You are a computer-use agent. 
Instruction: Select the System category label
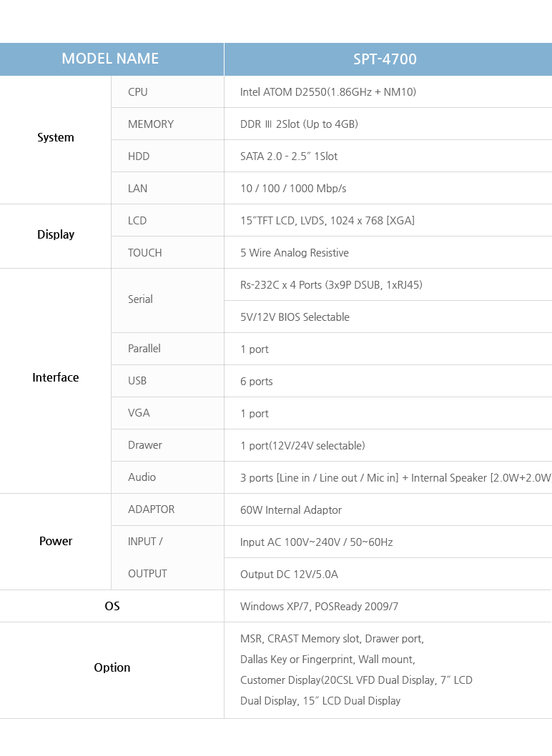[x=56, y=138]
